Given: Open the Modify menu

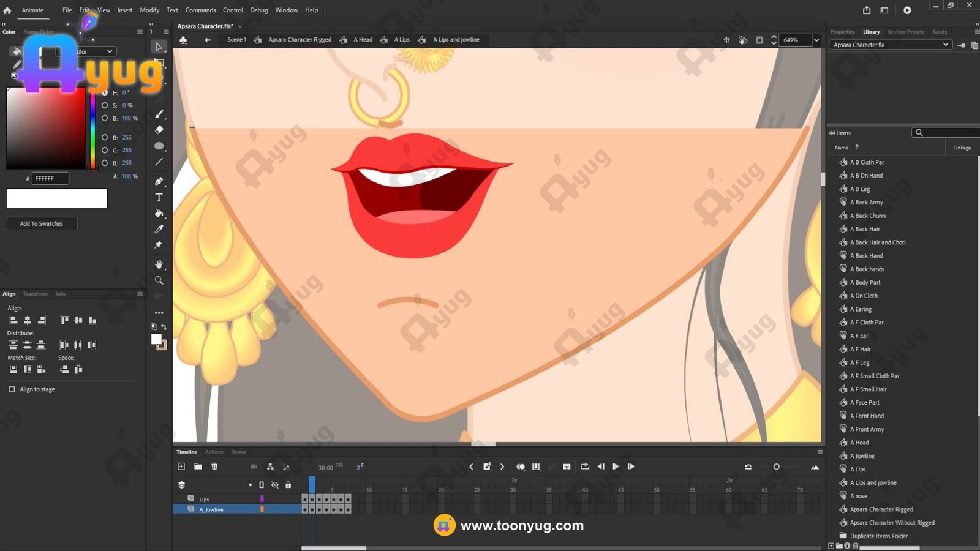Looking at the screenshot, I should (149, 10).
